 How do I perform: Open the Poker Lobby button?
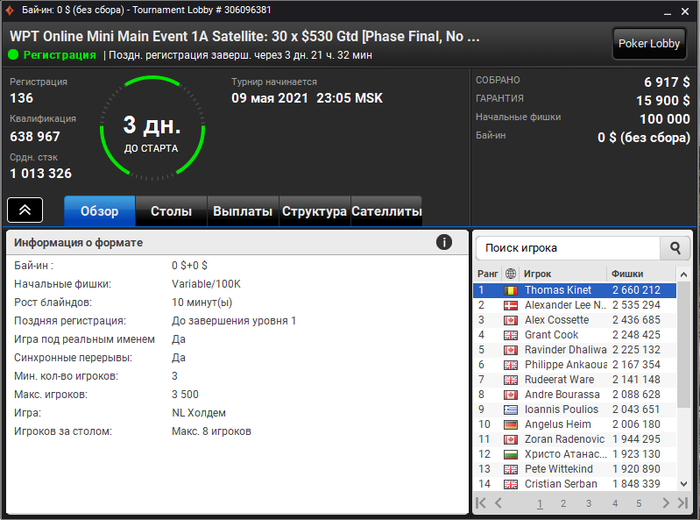[649, 43]
